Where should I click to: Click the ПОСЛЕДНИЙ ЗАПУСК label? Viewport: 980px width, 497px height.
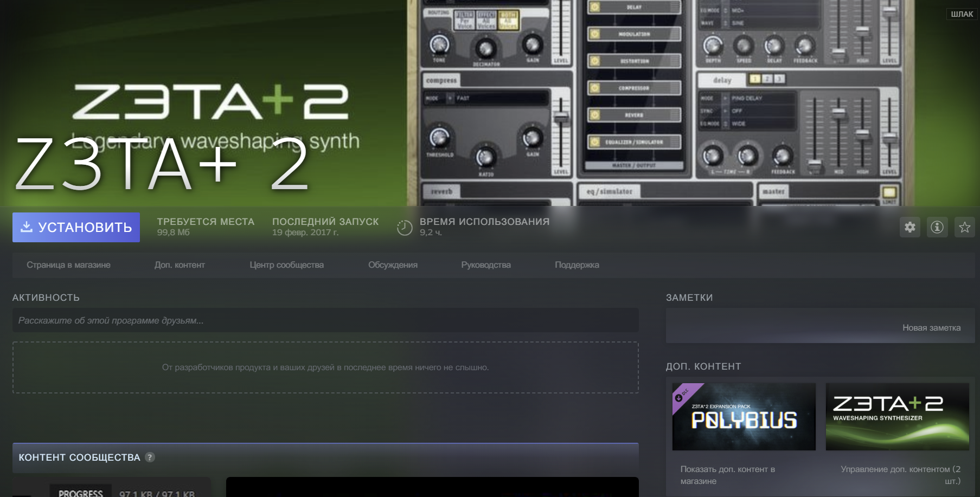tap(325, 222)
